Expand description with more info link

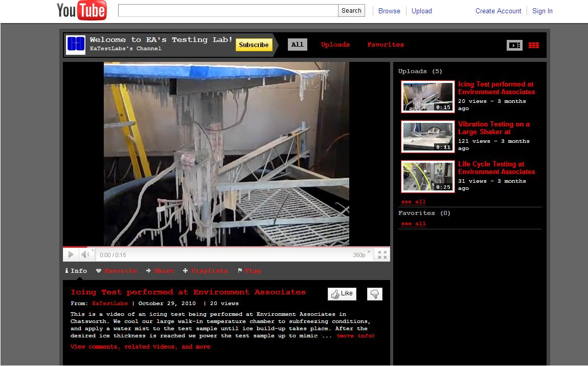(355, 336)
